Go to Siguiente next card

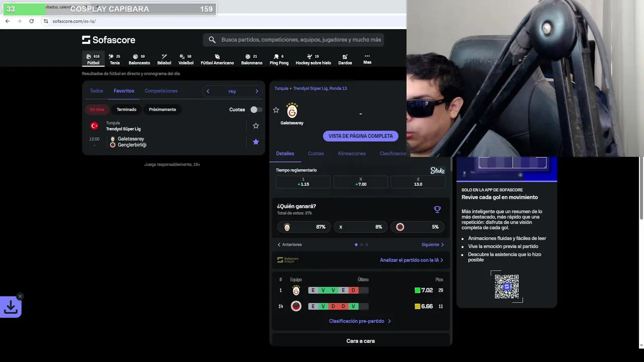click(x=433, y=245)
